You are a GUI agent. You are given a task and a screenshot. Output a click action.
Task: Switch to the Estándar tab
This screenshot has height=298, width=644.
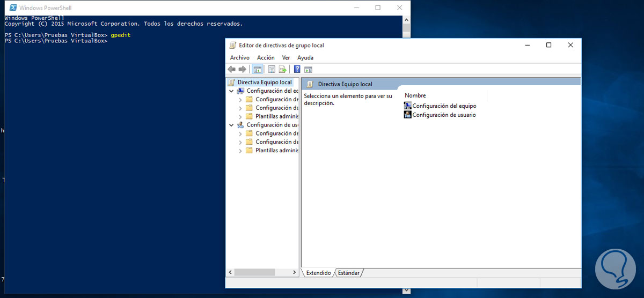pyautogui.click(x=348, y=273)
